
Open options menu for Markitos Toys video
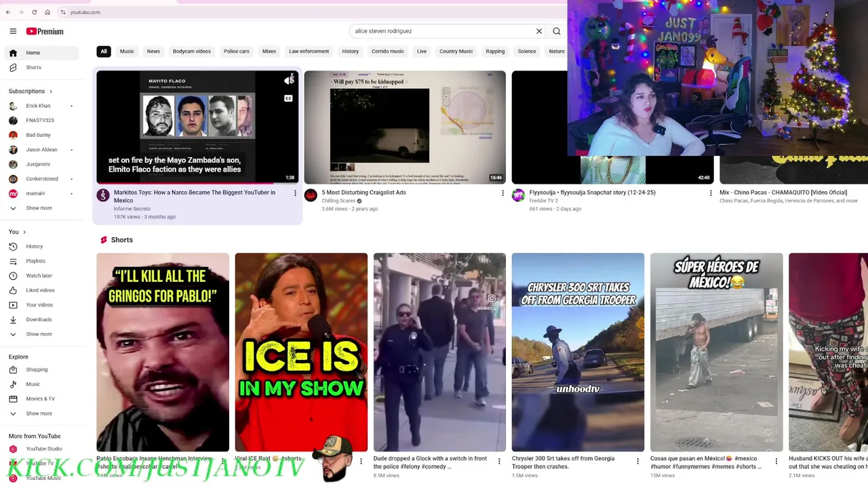pyautogui.click(x=295, y=193)
